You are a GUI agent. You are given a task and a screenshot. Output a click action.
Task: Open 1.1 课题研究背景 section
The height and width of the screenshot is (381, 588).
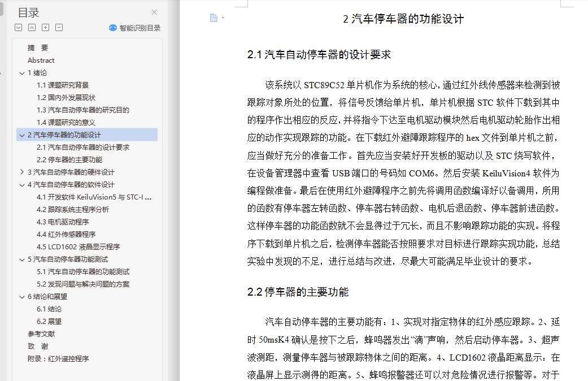click(x=63, y=85)
